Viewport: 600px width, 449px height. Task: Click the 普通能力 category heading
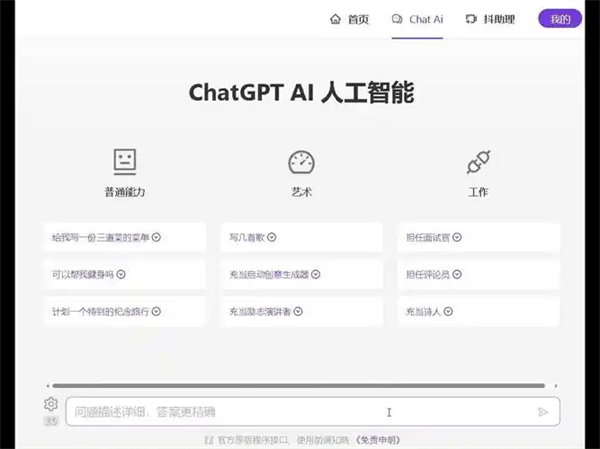125,192
